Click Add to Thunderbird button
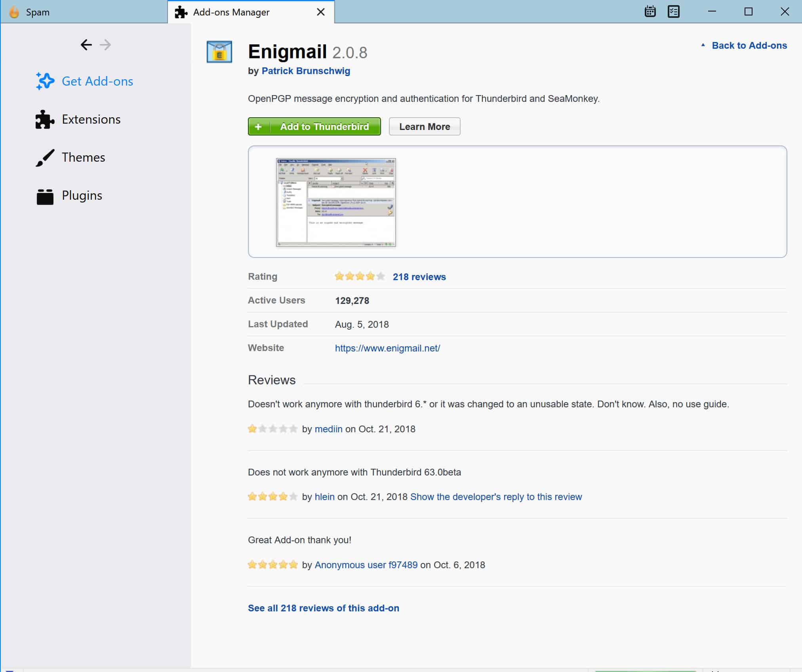This screenshot has height=672, width=802. click(314, 126)
